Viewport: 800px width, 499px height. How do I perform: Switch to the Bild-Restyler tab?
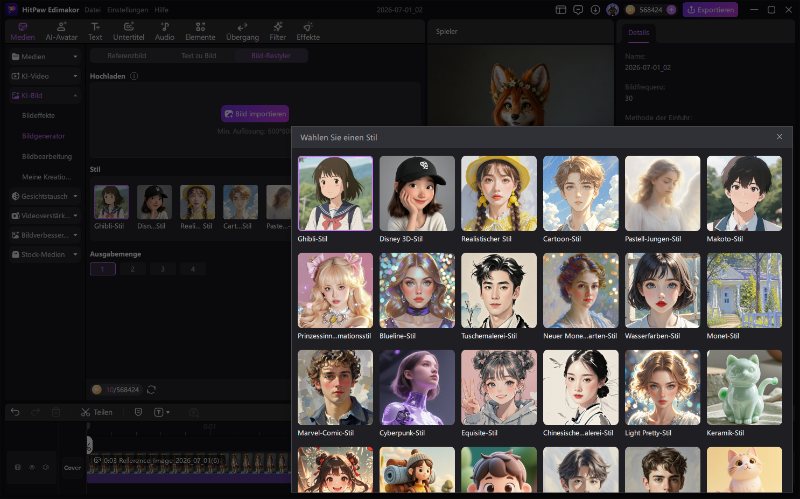(x=271, y=56)
